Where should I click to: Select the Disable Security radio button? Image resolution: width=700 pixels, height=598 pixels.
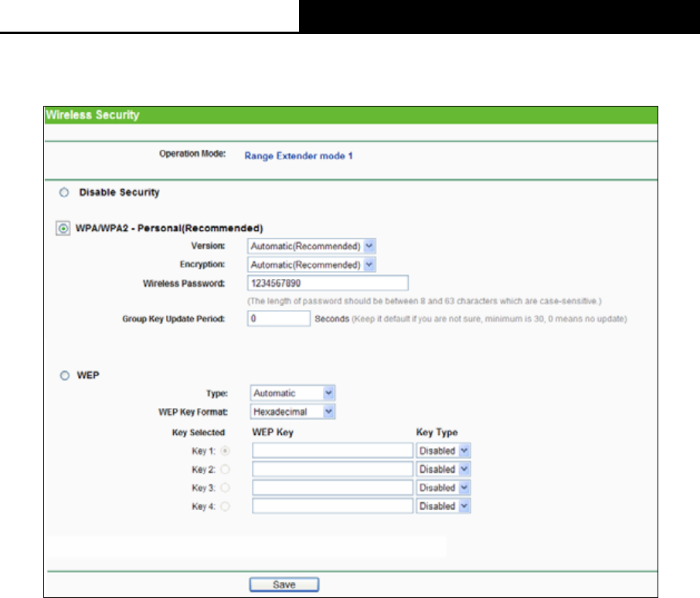coord(64,192)
